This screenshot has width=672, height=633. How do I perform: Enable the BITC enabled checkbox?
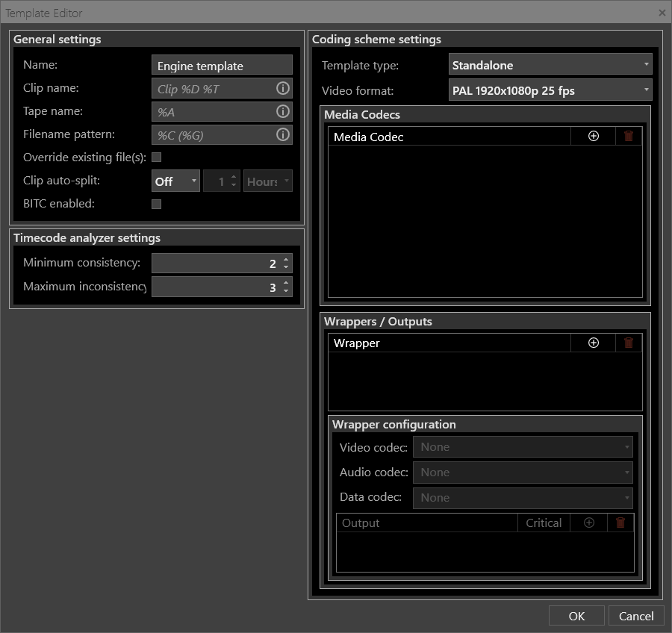tap(157, 204)
